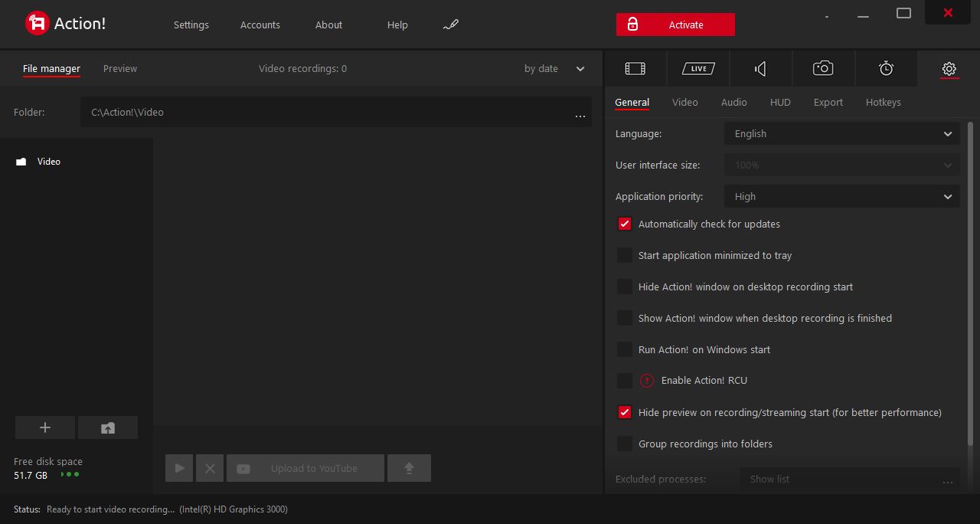The image size is (980, 524).
Task: Open the drawing pen tool icon
Action: pyautogui.click(x=451, y=25)
